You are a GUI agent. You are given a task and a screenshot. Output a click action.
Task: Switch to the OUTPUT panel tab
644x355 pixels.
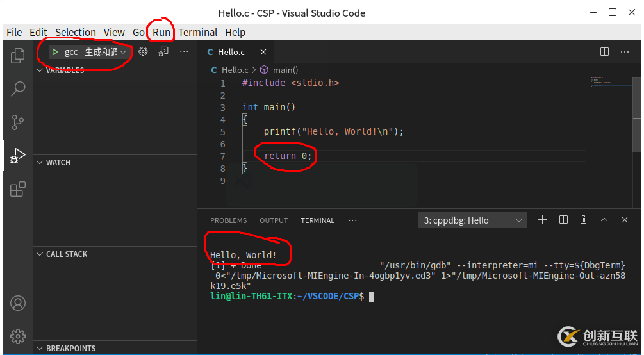pos(274,220)
